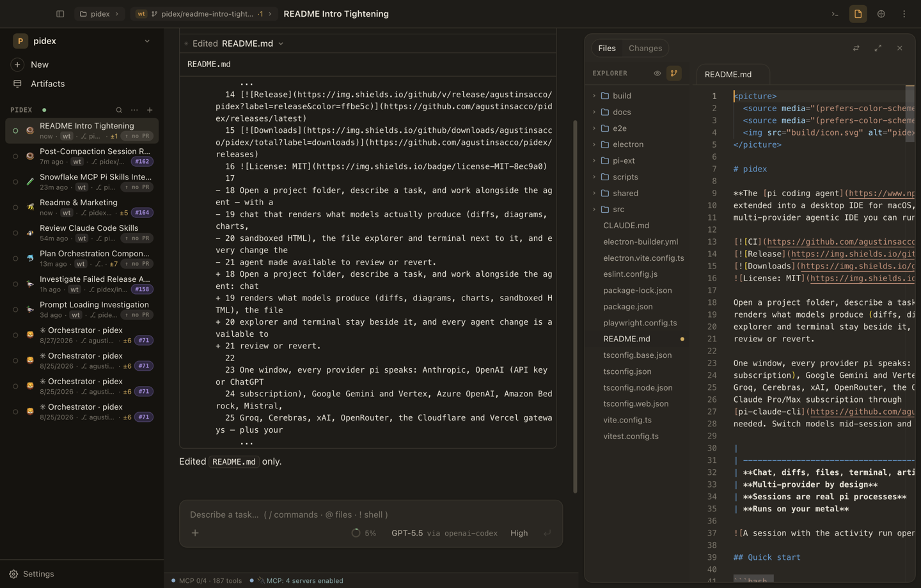Toggle the left sidebar panel icon
The height and width of the screenshot is (588, 921).
tap(60, 14)
